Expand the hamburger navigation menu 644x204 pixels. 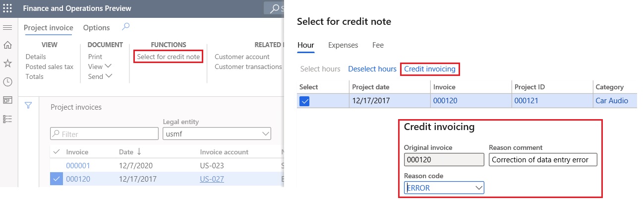[7, 27]
